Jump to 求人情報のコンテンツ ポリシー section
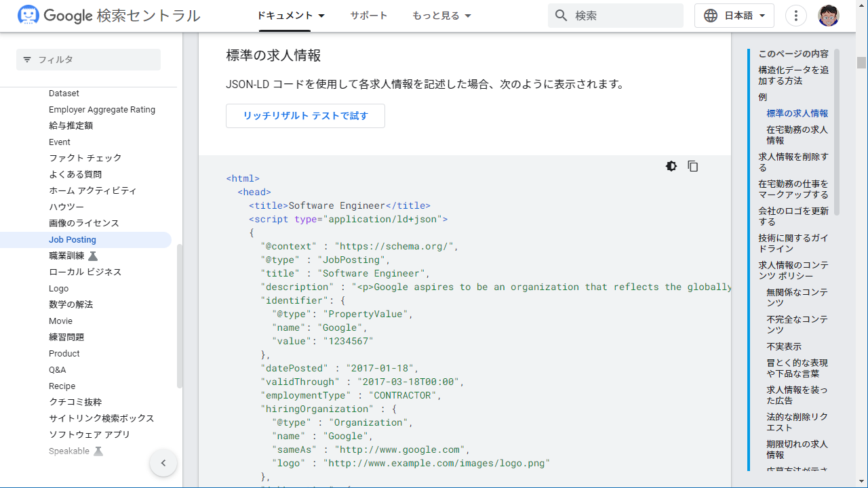Screen dimensions: 868x488 793,270
